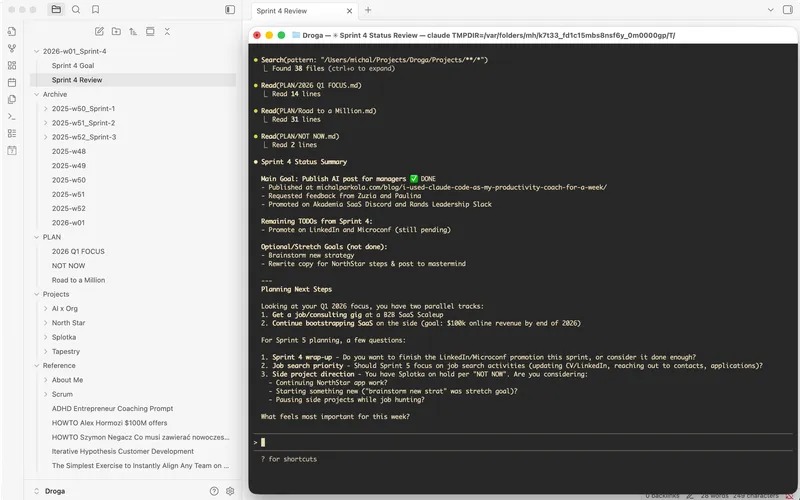Open The Simplest Exercise to Instantly Align note
The width and height of the screenshot is (800, 500).
[140, 466]
